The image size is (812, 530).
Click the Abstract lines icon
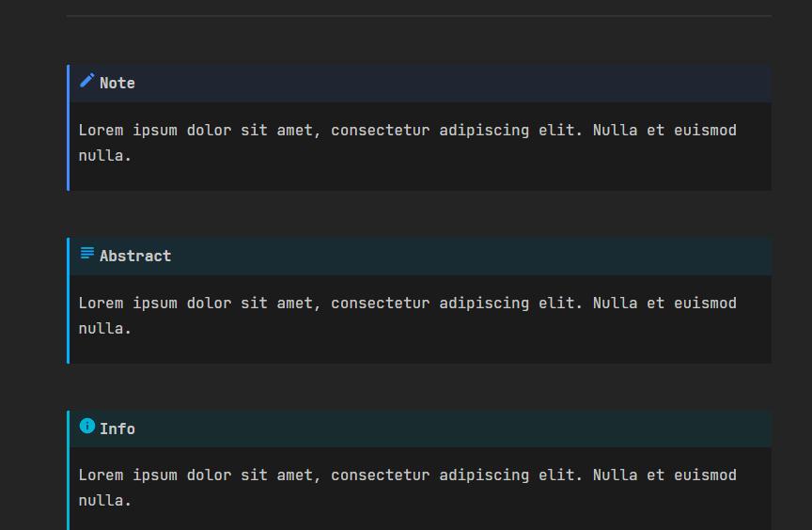click(x=87, y=254)
